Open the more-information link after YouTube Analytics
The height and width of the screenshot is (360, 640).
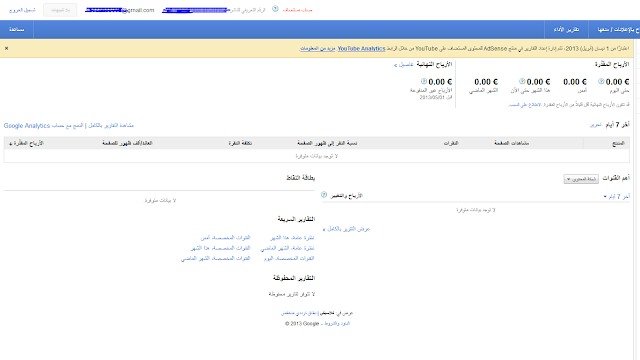pyautogui.click(x=318, y=48)
